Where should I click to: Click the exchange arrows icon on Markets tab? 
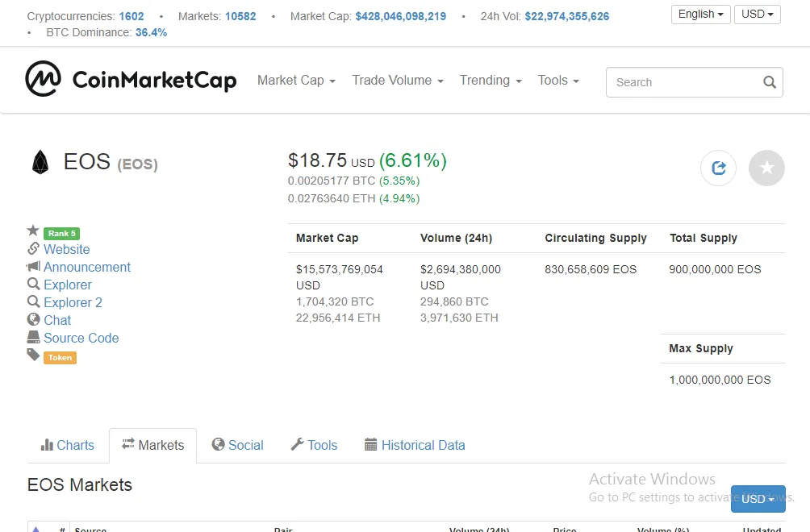coord(128,444)
